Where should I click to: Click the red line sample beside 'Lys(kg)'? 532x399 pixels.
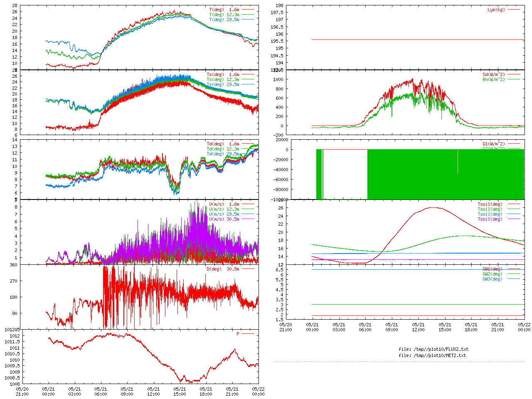pos(514,10)
